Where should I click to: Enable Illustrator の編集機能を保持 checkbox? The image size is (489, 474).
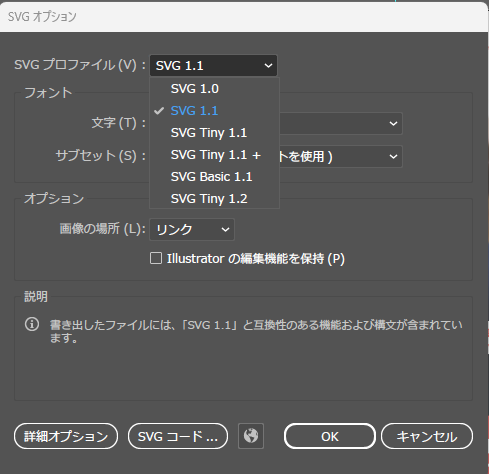click(x=156, y=258)
